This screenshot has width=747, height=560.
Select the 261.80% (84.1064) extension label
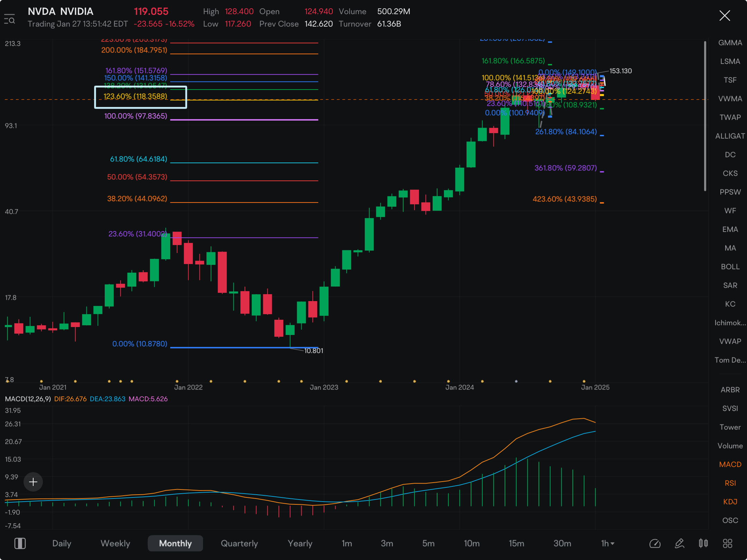(x=566, y=132)
